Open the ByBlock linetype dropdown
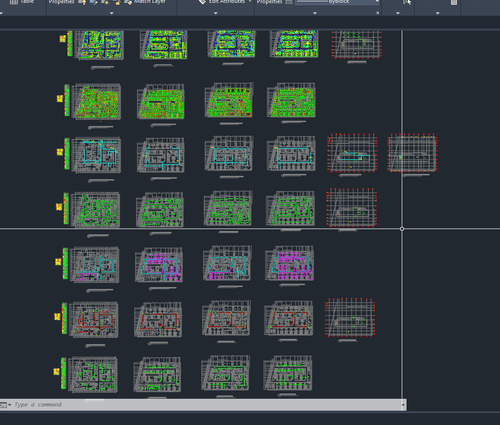500x425 pixels. 337,2
